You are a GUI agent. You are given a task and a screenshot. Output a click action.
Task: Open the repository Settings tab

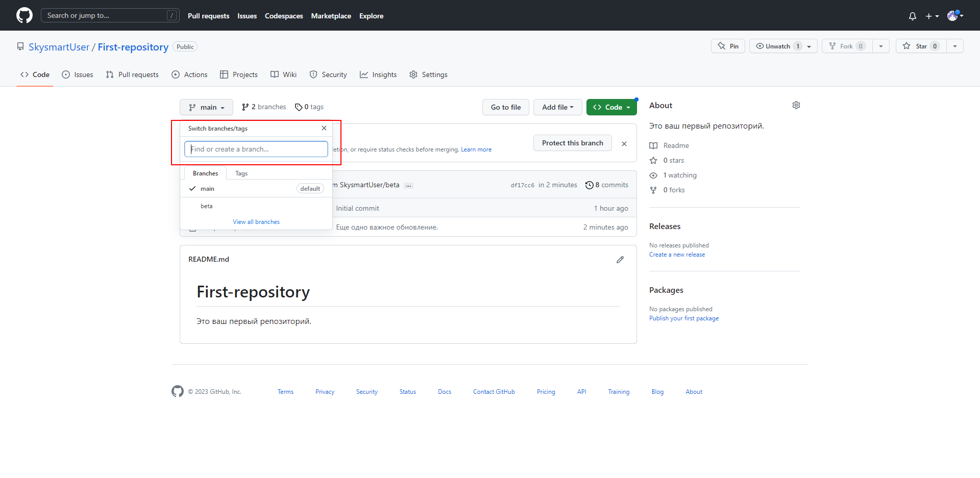click(x=428, y=74)
